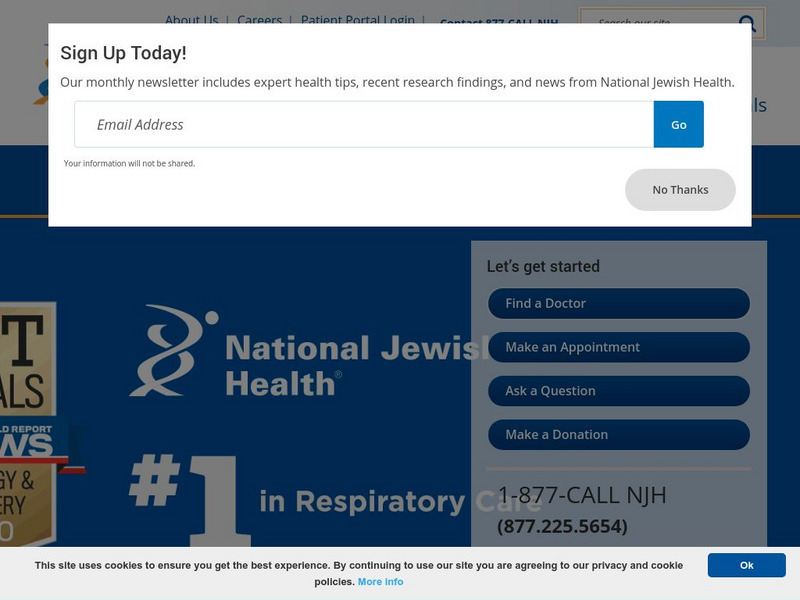Viewport: 800px width, 600px height.
Task: Open the More info cookie policy link
Action: 380,582
